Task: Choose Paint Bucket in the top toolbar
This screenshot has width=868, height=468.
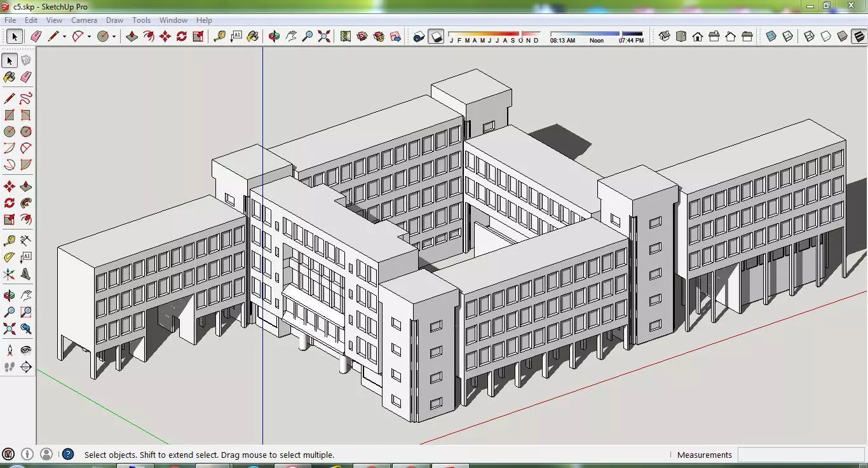Action: (x=253, y=36)
